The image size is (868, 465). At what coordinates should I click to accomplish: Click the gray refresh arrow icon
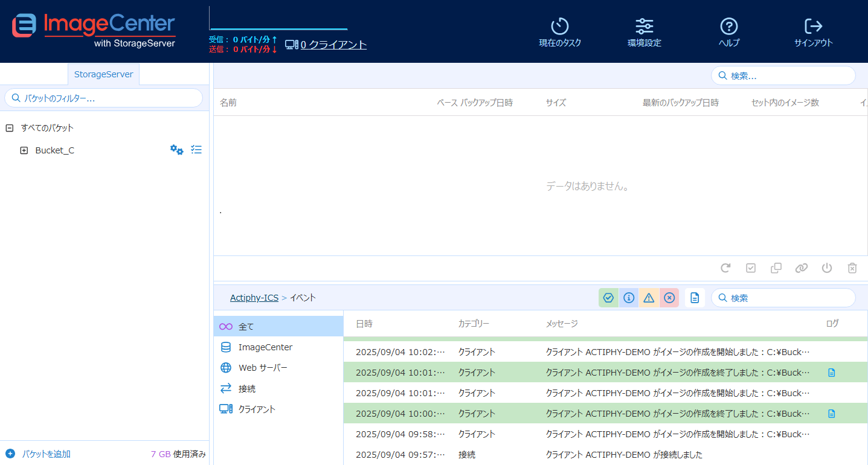click(x=725, y=268)
